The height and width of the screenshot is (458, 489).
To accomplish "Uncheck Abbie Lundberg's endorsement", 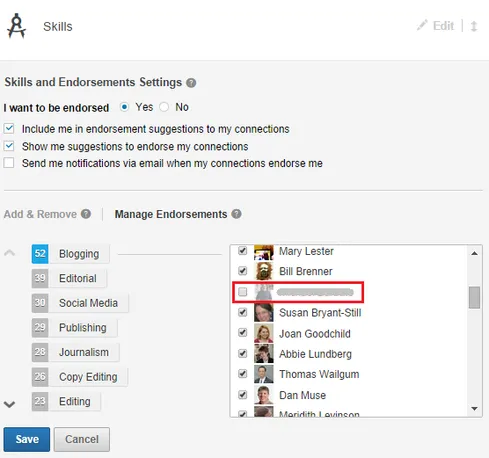I will [243, 353].
